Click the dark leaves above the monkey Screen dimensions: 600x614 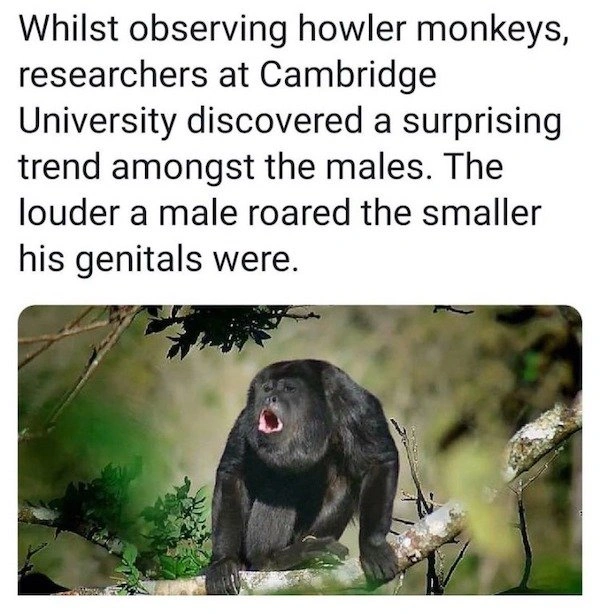pyautogui.click(x=219, y=327)
